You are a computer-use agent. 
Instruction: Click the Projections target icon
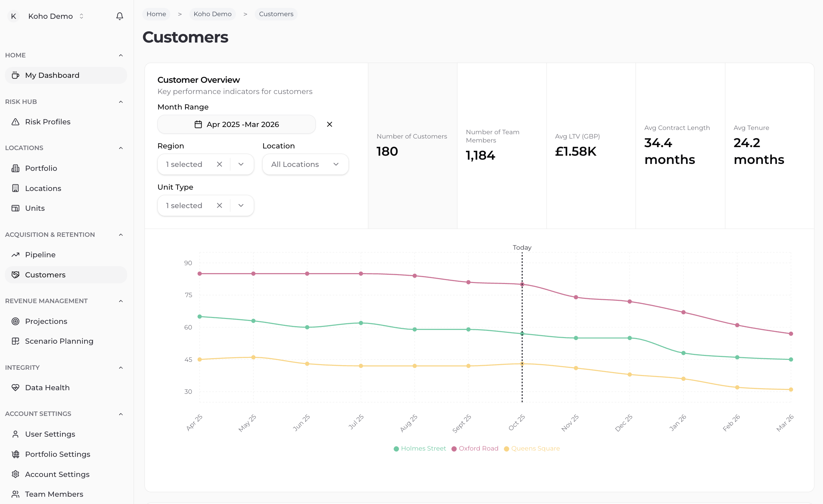pyautogui.click(x=16, y=321)
